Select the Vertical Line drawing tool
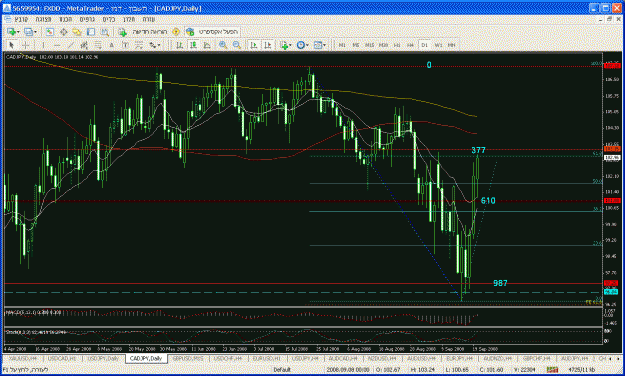This screenshot has width=625, height=376. pos(43,45)
